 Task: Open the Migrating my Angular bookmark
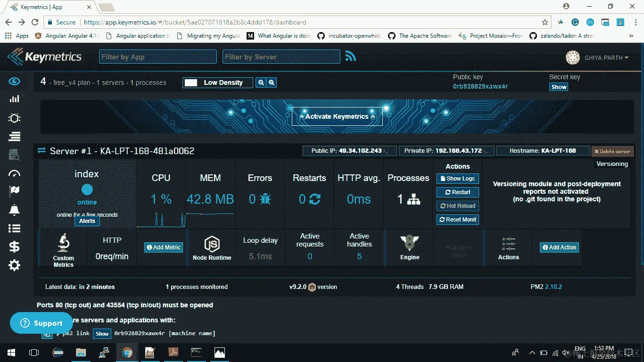208,36
